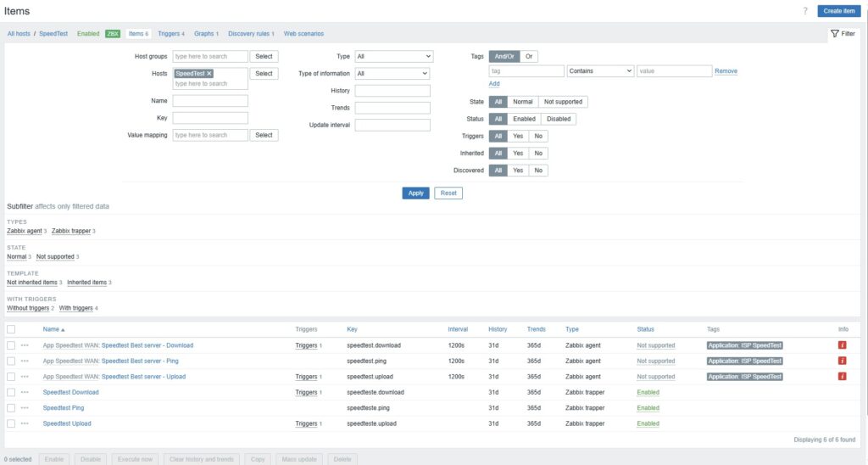Set State filter to Not supported
Viewport: 868px width, 465px height.
pyautogui.click(x=563, y=102)
